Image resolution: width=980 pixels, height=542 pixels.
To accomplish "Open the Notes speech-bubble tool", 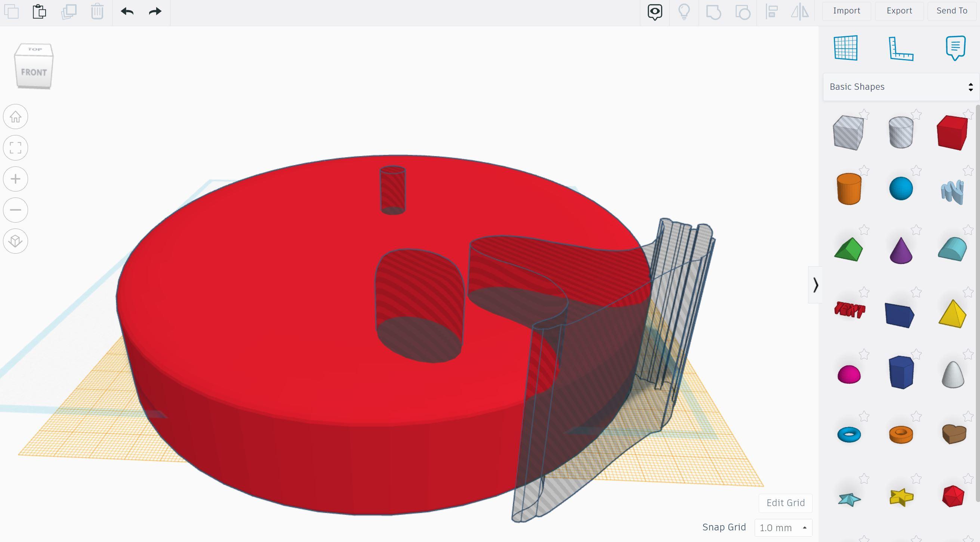I will 956,48.
